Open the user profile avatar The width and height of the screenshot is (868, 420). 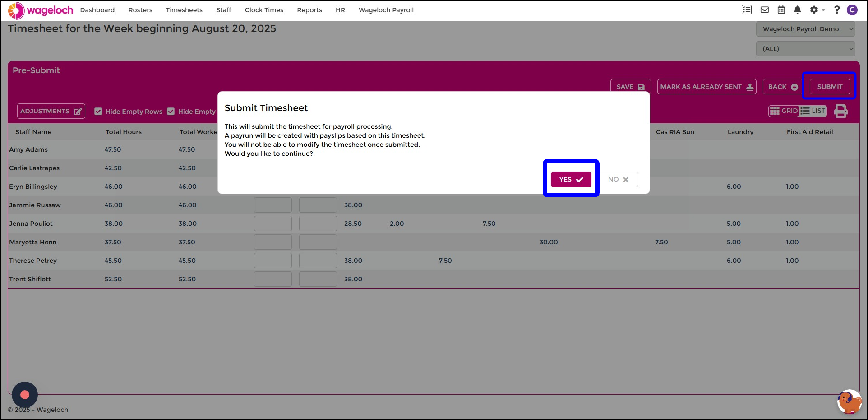(x=852, y=10)
